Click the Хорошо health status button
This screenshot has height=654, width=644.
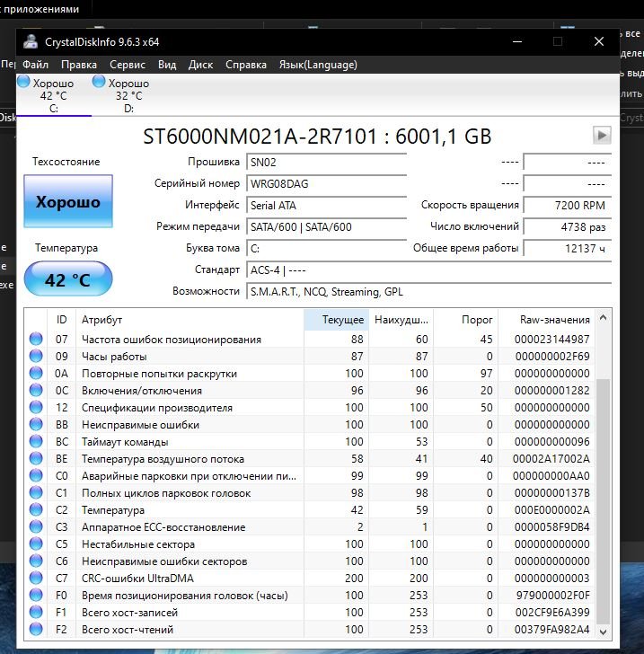[68, 201]
